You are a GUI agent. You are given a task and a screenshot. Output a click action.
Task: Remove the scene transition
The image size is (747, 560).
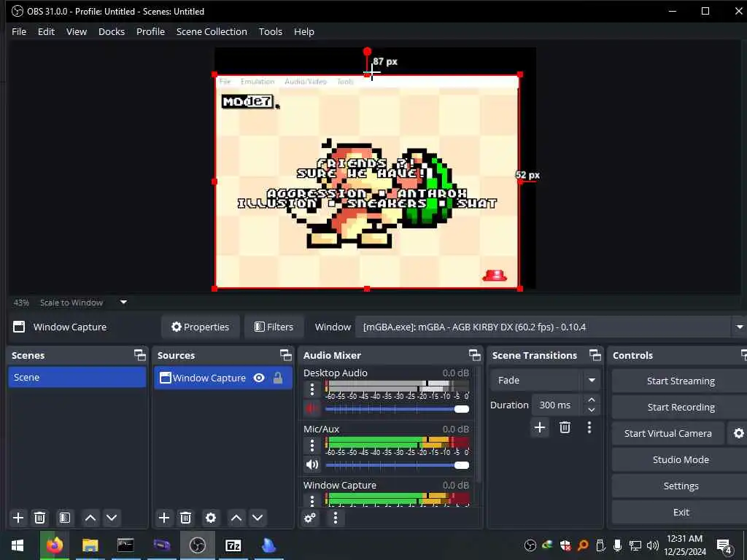(x=565, y=427)
